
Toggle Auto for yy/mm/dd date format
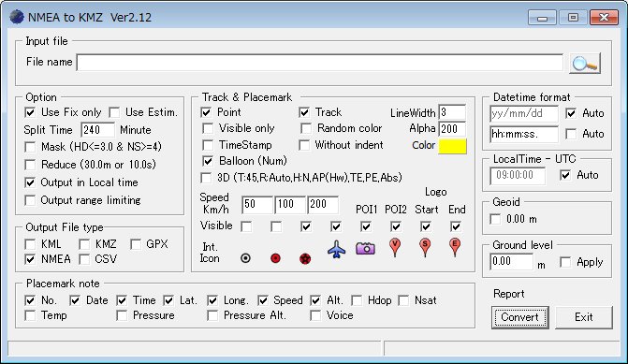(x=571, y=113)
